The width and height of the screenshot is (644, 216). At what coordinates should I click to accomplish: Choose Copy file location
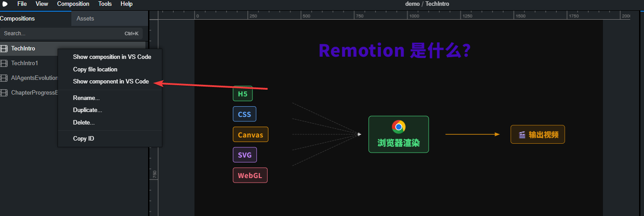pos(95,69)
